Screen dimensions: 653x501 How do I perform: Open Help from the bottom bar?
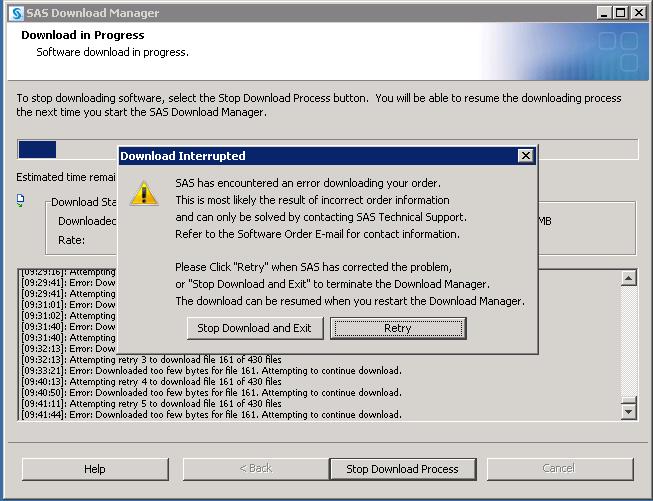(95, 468)
